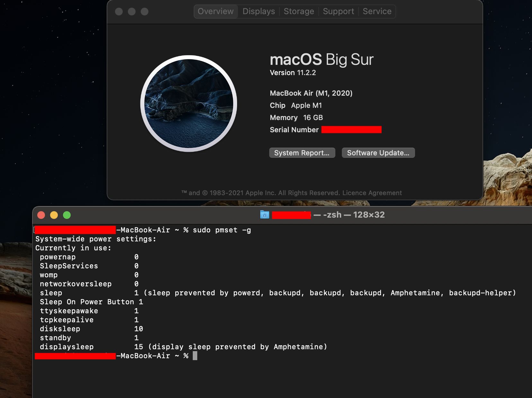Click the powernap row in Terminal

[x=89, y=257]
